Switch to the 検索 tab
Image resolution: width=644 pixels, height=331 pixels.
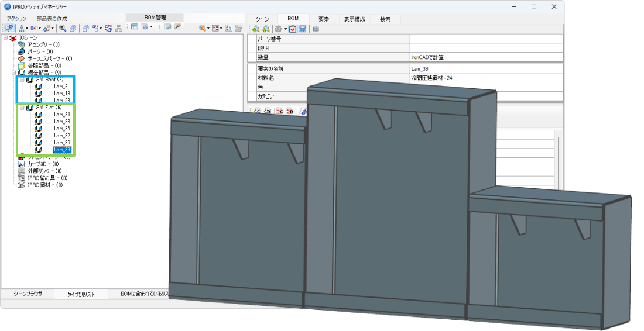coord(385,19)
